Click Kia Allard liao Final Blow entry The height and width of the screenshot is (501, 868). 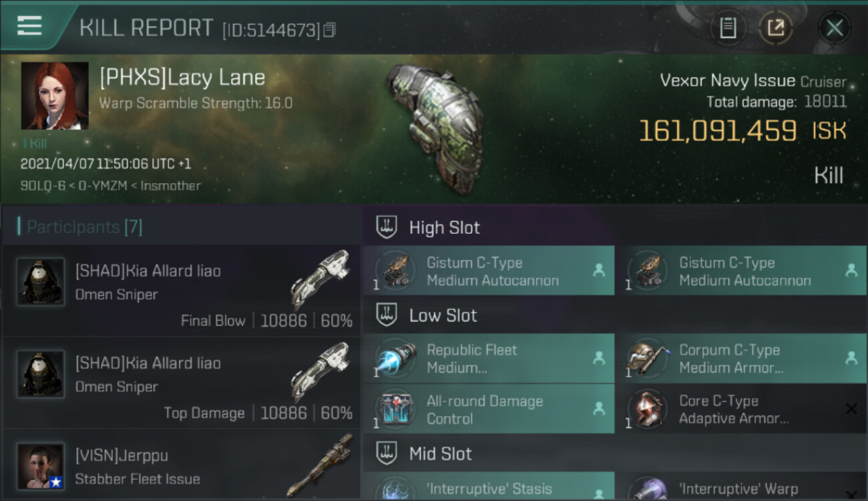click(x=181, y=290)
